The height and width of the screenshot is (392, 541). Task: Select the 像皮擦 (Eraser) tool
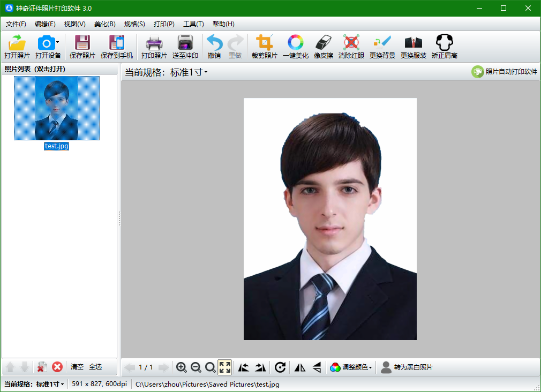coord(324,43)
